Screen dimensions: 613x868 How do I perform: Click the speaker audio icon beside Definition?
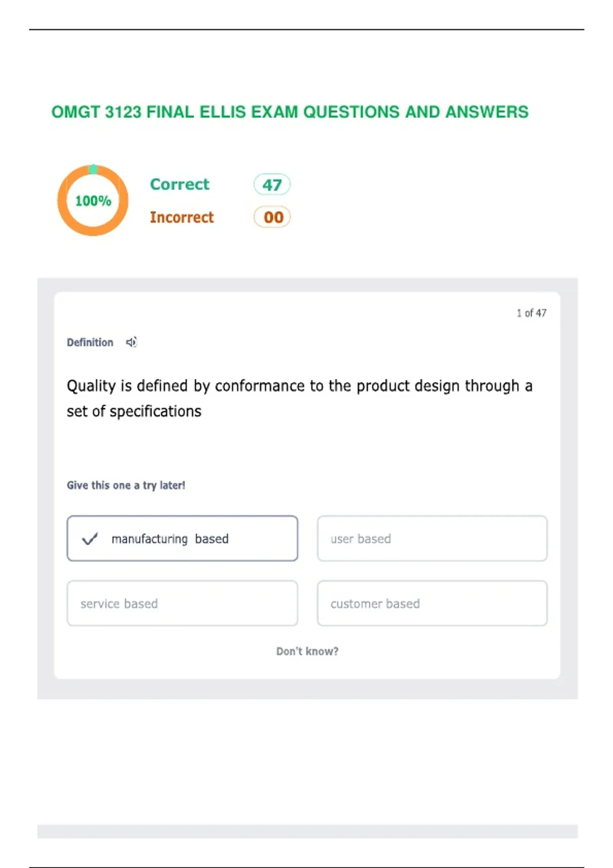coord(131,342)
